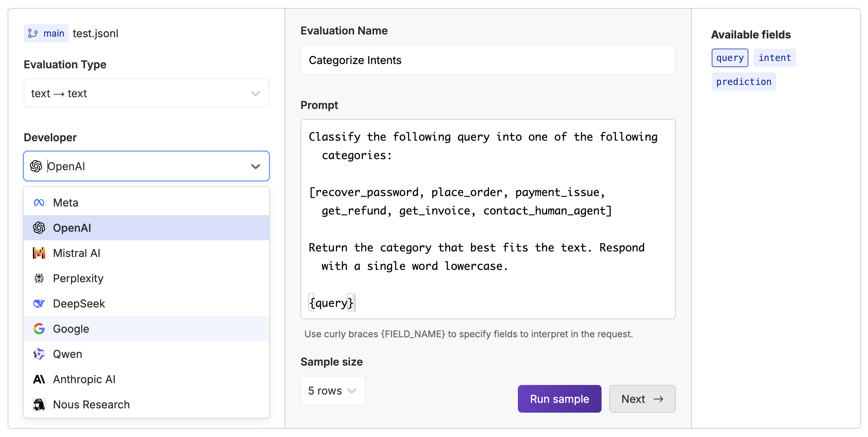This screenshot has height=437, width=868.
Task: Click the Google G logo icon
Action: click(x=39, y=329)
